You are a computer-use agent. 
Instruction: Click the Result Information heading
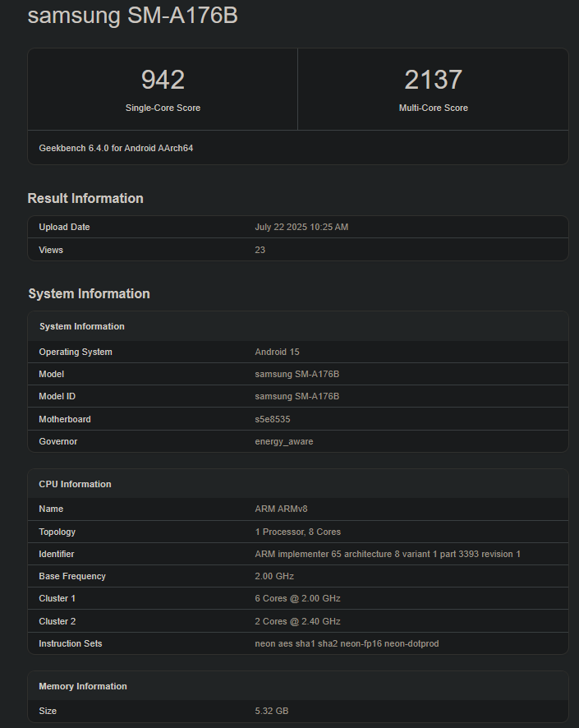(x=85, y=198)
